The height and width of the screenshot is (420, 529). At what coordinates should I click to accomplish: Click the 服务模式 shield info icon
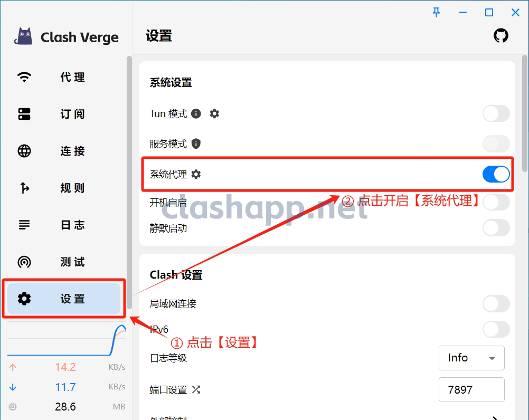[196, 144]
